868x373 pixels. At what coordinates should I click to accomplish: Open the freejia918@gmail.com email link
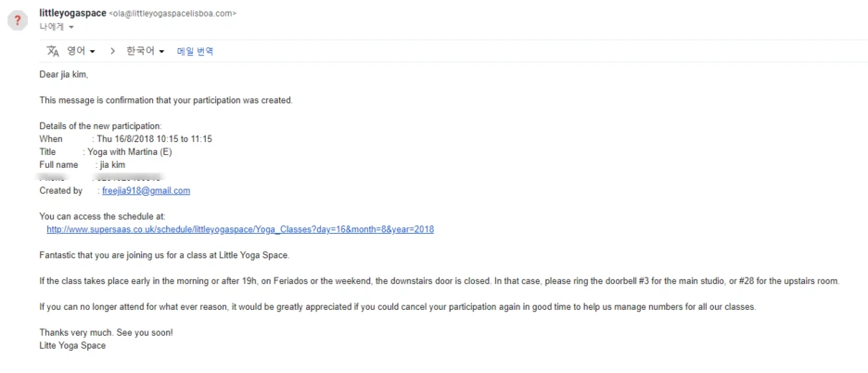(x=147, y=190)
